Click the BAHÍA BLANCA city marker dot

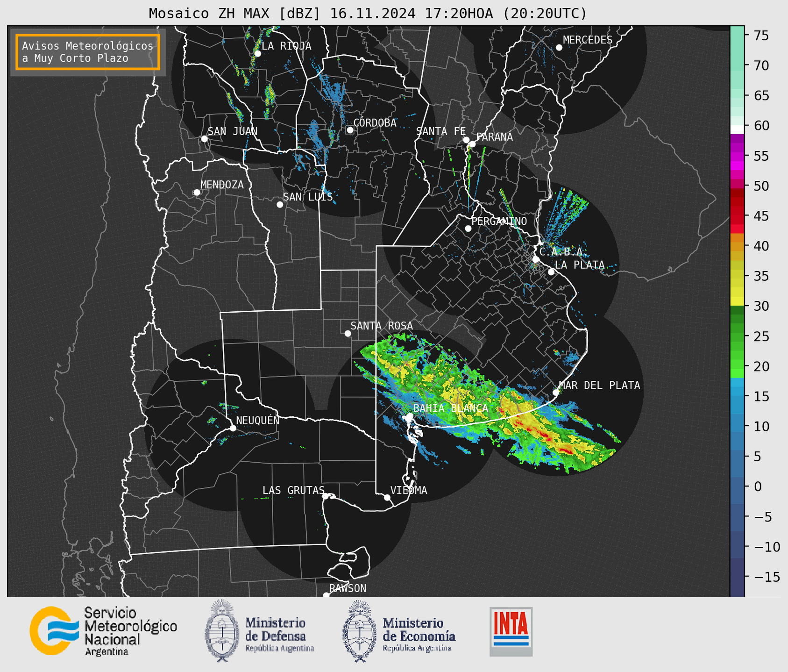(410, 416)
